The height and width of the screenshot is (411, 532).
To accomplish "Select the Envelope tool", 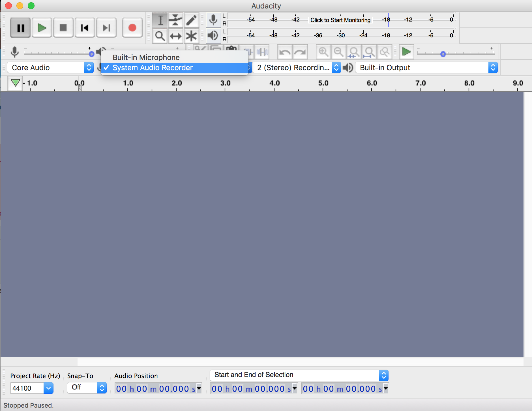I will pyautogui.click(x=176, y=20).
